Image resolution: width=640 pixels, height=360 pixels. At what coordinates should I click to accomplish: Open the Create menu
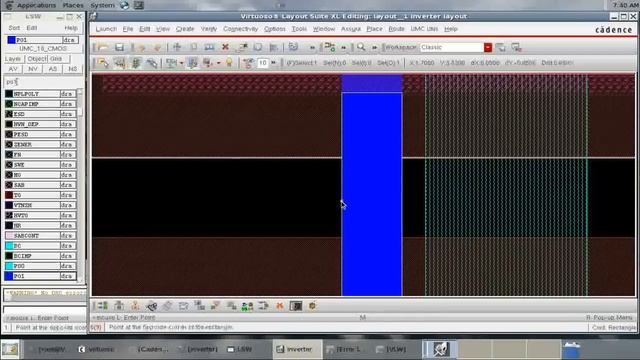(x=185, y=29)
